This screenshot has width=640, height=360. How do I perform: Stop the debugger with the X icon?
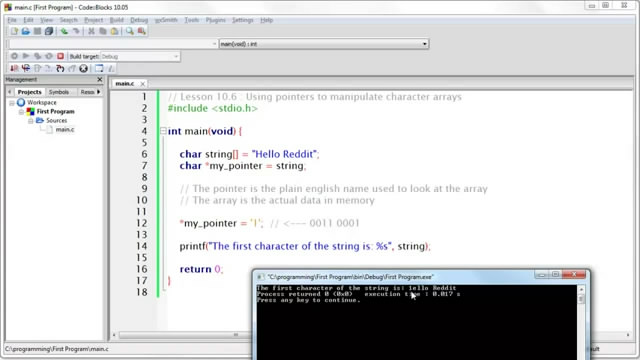tap(83, 68)
